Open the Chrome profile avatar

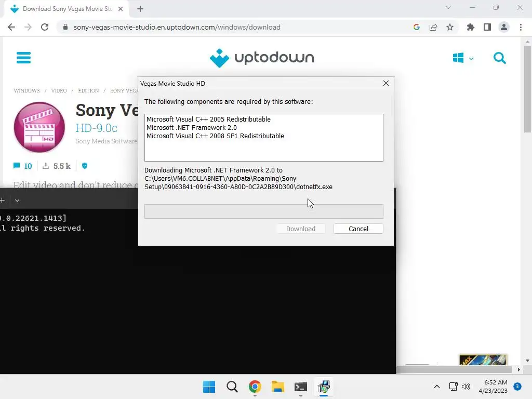pyautogui.click(x=504, y=27)
